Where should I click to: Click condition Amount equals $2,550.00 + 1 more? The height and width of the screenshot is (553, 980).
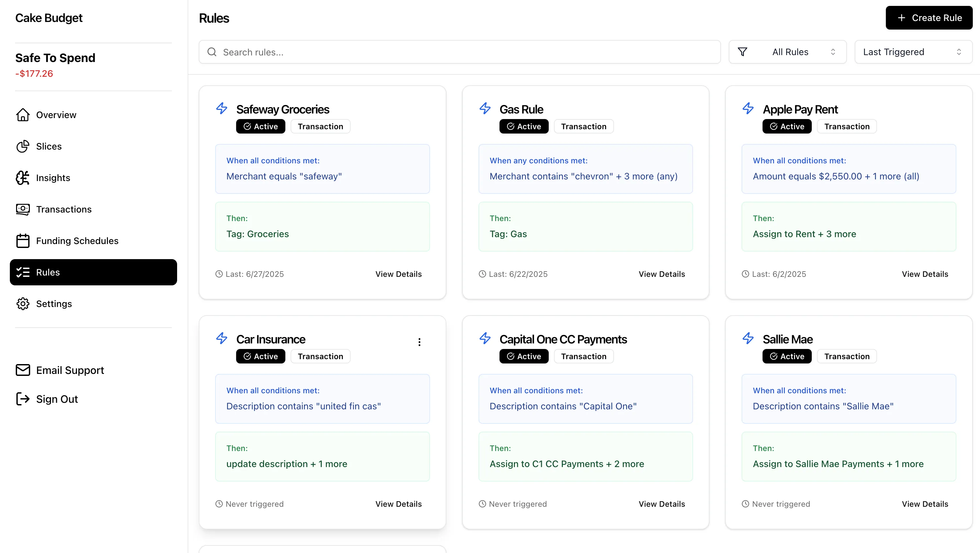click(x=836, y=176)
